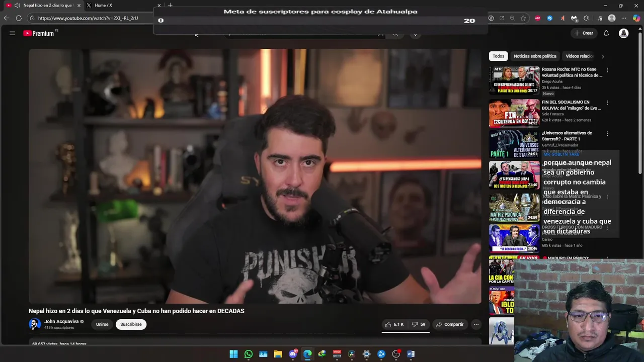
Task: Add page to favorites star
Action: [x=523, y=18]
